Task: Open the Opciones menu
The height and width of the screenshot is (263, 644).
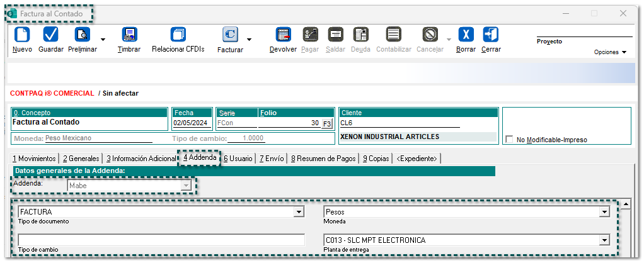Action: point(610,52)
